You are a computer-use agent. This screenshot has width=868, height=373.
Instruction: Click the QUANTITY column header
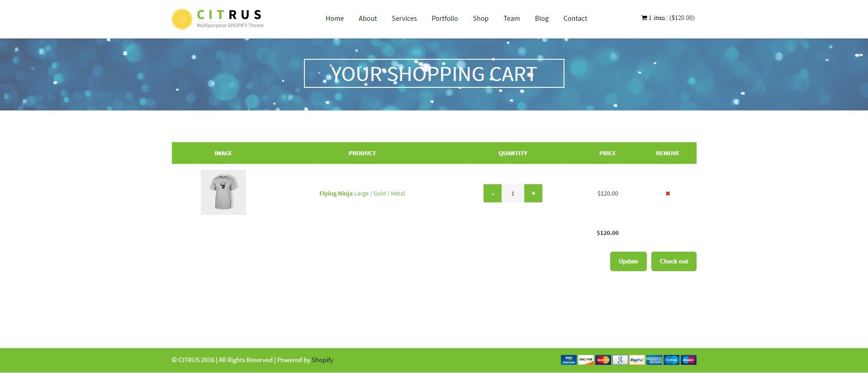coord(513,153)
